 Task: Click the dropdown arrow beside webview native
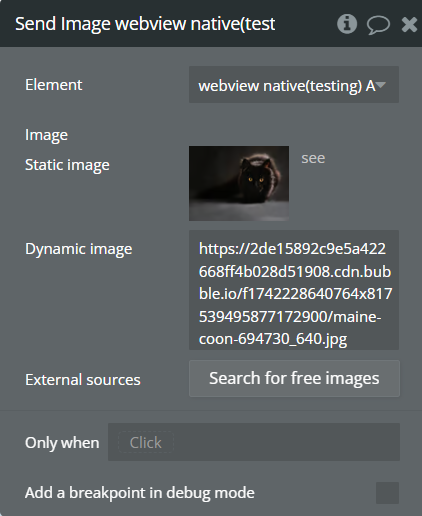[x=381, y=85]
